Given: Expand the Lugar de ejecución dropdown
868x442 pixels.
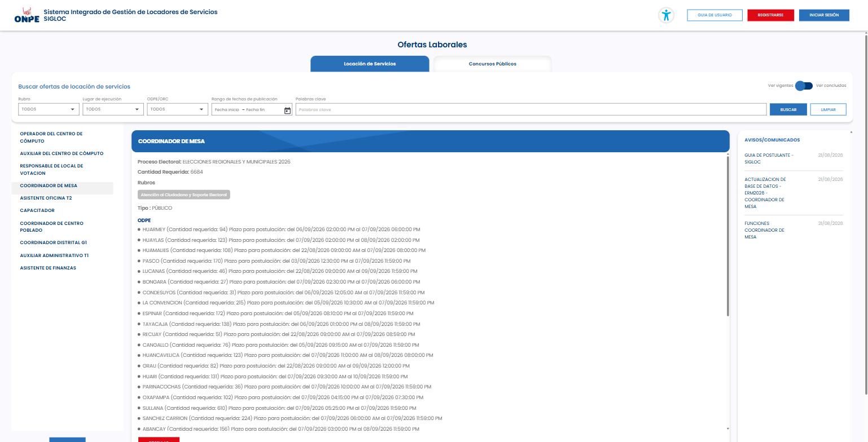Looking at the screenshot, I should (113, 109).
